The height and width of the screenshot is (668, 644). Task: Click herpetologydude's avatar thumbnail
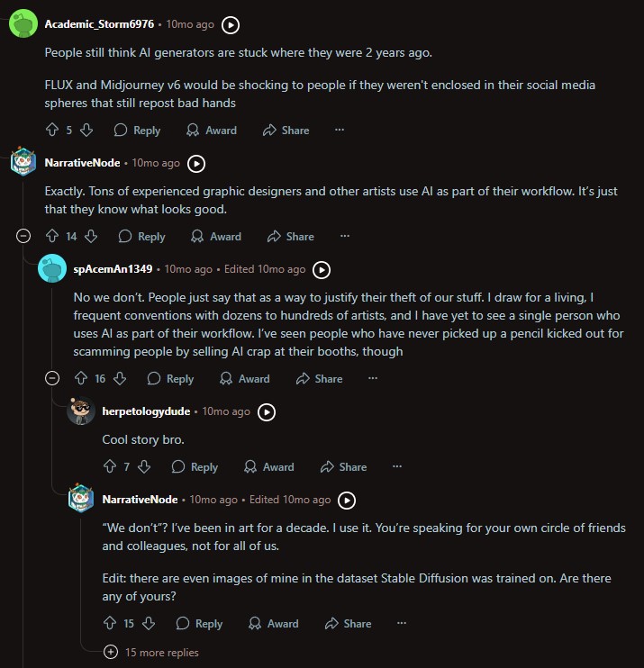coord(81,411)
